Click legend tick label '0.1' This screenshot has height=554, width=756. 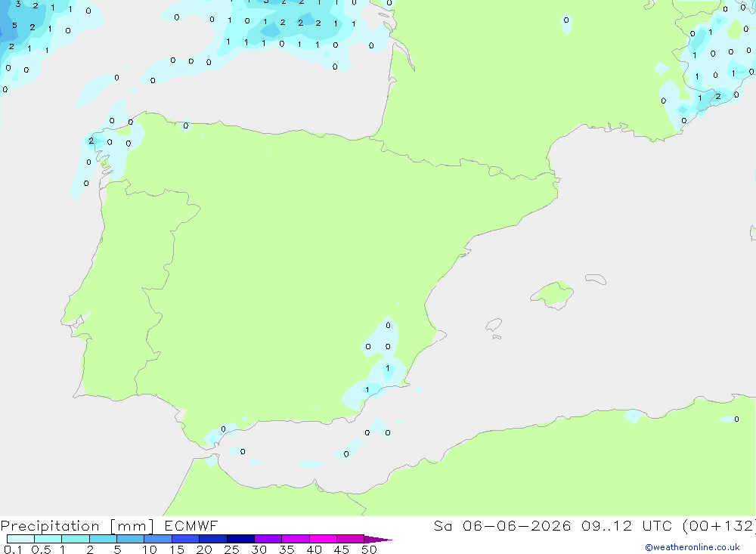pyautogui.click(x=13, y=549)
